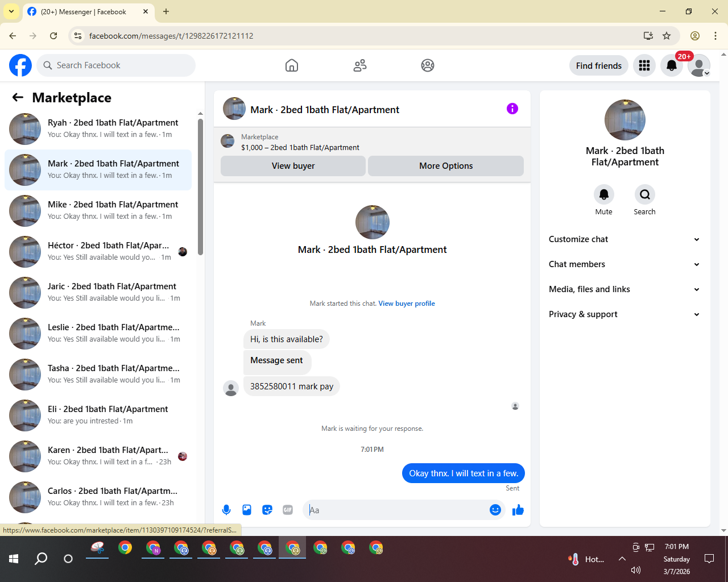Viewport: 728px width, 582px height.
Task: Click the apartment thumbnail in the right panel
Action: click(625, 120)
